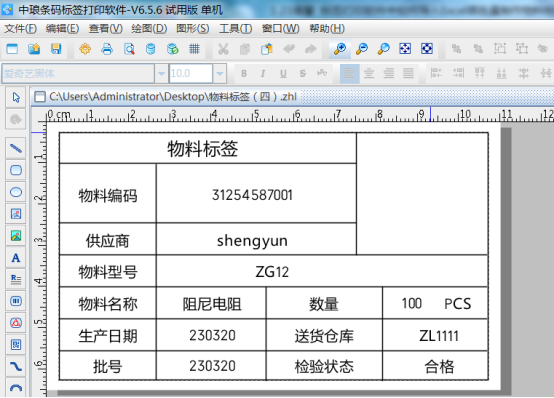Select the text A tool
Image resolution: width=554 pixels, height=398 pixels.
coord(16,258)
